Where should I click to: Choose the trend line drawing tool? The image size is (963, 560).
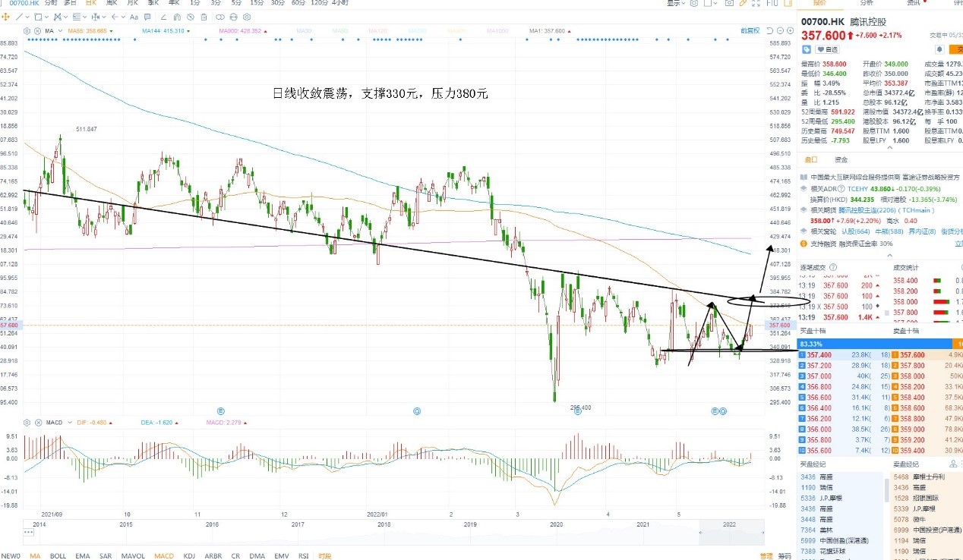click(19, 17)
